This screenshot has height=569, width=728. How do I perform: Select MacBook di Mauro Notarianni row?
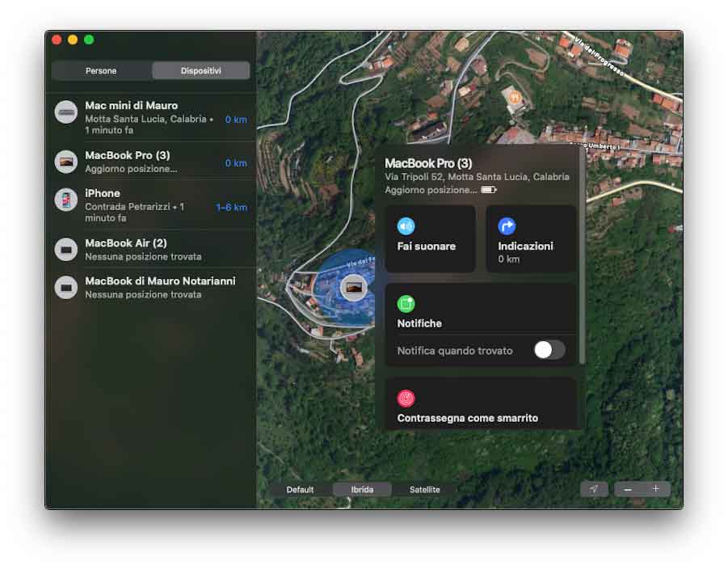[151, 287]
